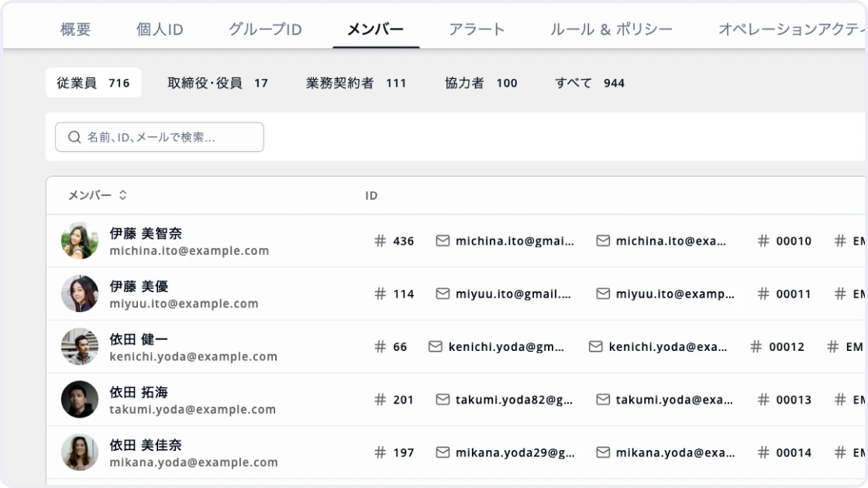This screenshot has width=868, height=488.
Task: Open avatar of 依田 健一
Action: 80,346
